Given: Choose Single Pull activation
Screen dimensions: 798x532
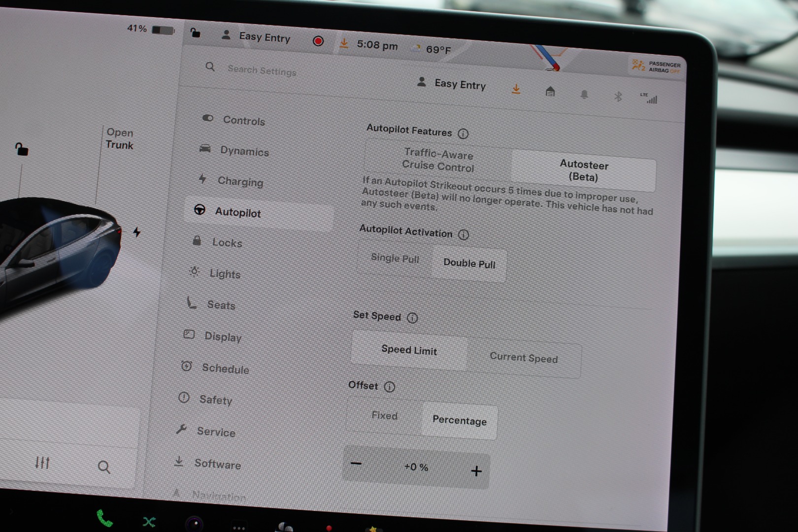Looking at the screenshot, I should tap(395, 259).
